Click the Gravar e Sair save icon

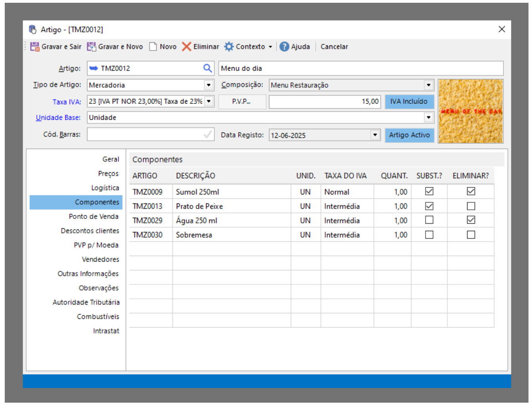[x=35, y=47]
